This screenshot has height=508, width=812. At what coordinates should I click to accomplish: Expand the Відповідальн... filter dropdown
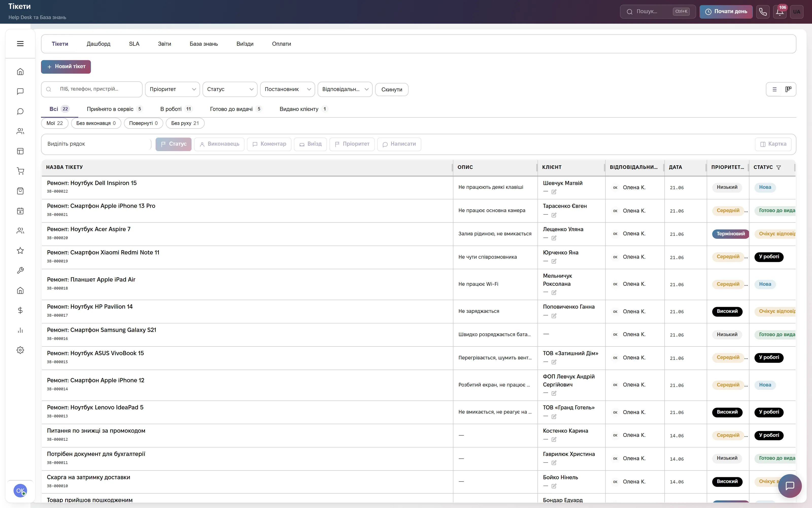click(x=345, y=89)
